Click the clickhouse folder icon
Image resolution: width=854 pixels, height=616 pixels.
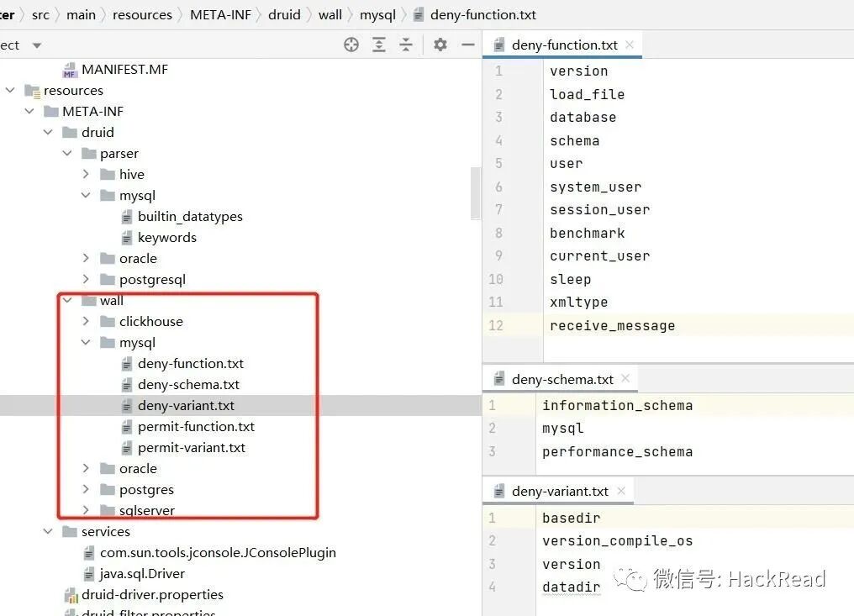[108, 321]
